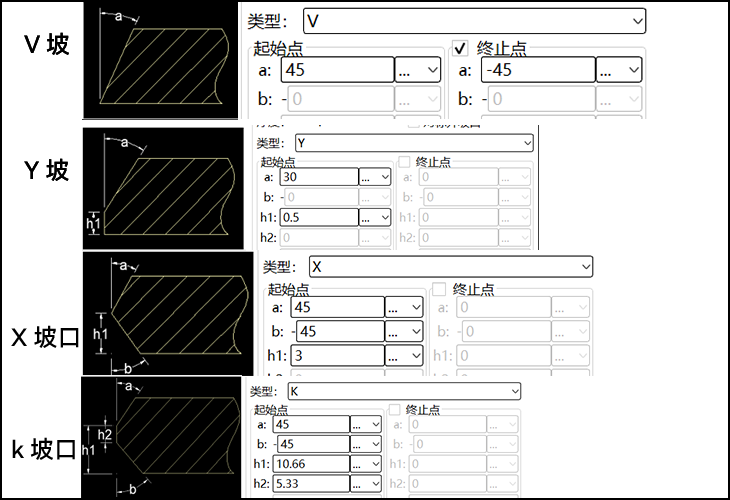Enable 终止点 checkbox in X type panel
The width and height of the screenshot is (730, 500).
[x=439, y=289]
